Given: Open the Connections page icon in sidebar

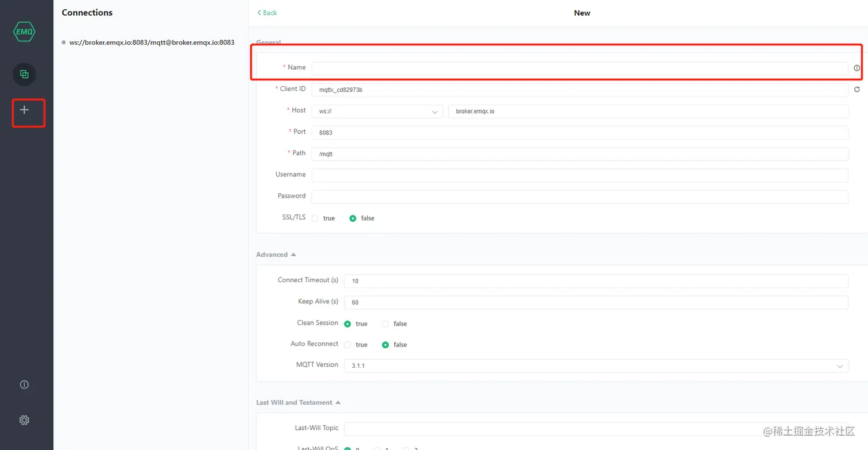Looking at the screenshot, I should 24,74.
